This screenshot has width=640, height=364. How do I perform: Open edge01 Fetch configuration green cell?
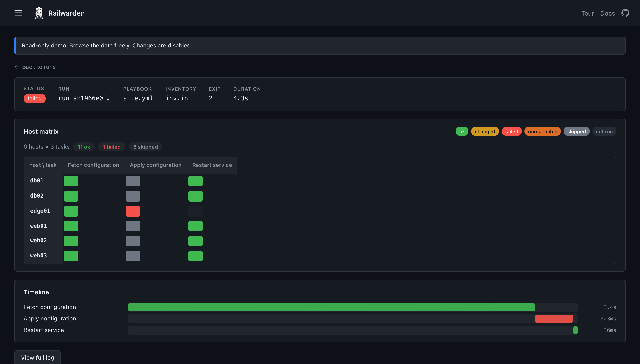pos(71,211)
